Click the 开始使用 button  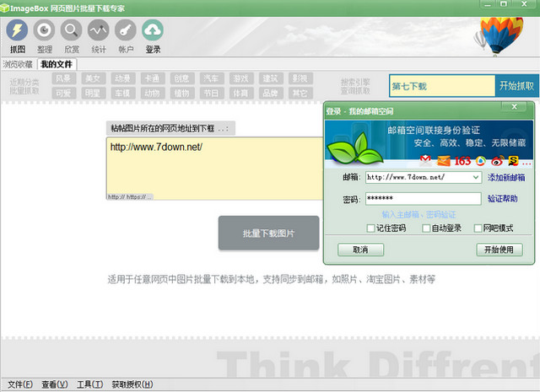(x=499, y=250)
